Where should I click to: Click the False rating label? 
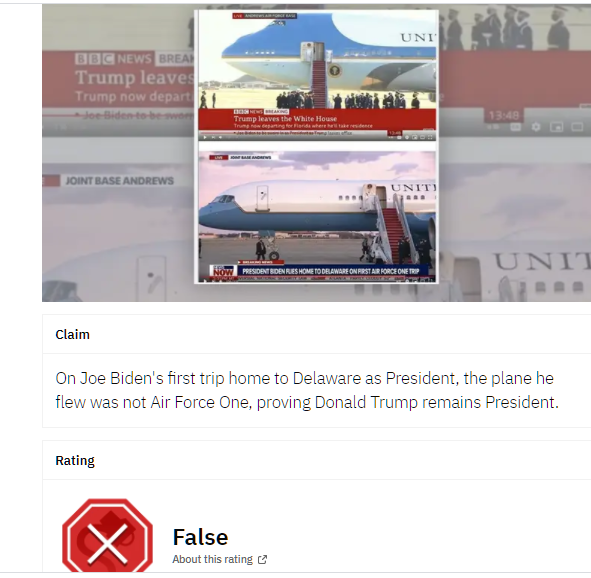201,537
